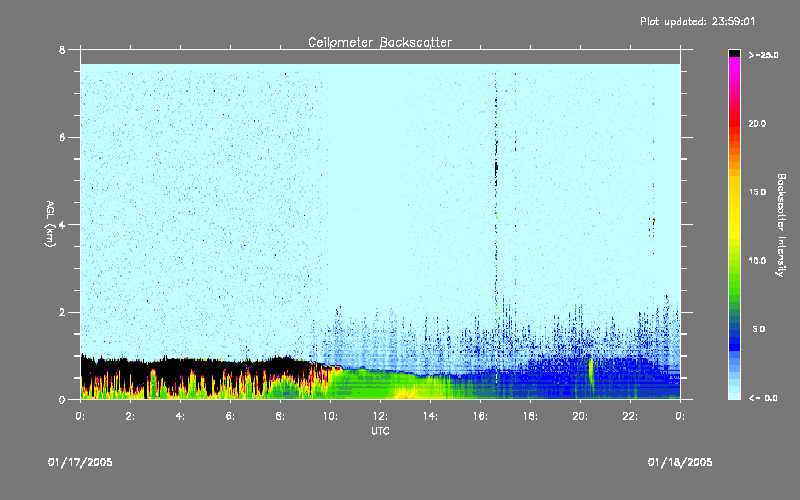
Task: Click the red-black spot near 4 km at 23 UTC
Action: 653,221
